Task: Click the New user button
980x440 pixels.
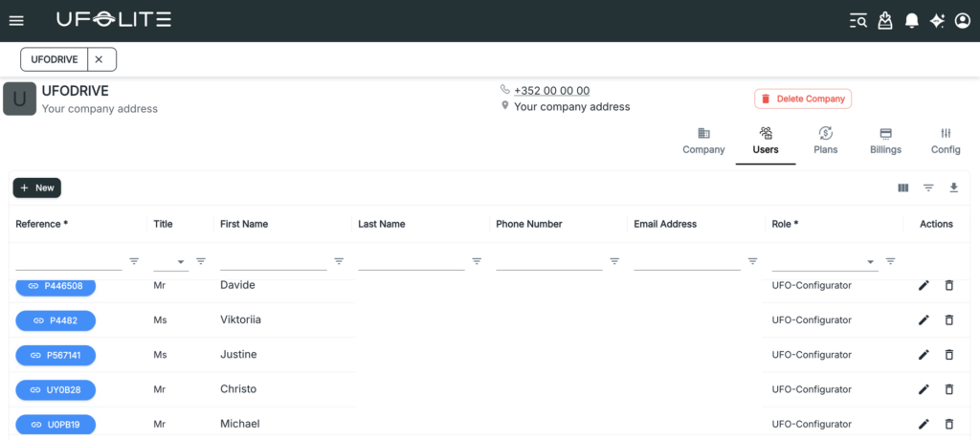Action: (x=37, y=188)
